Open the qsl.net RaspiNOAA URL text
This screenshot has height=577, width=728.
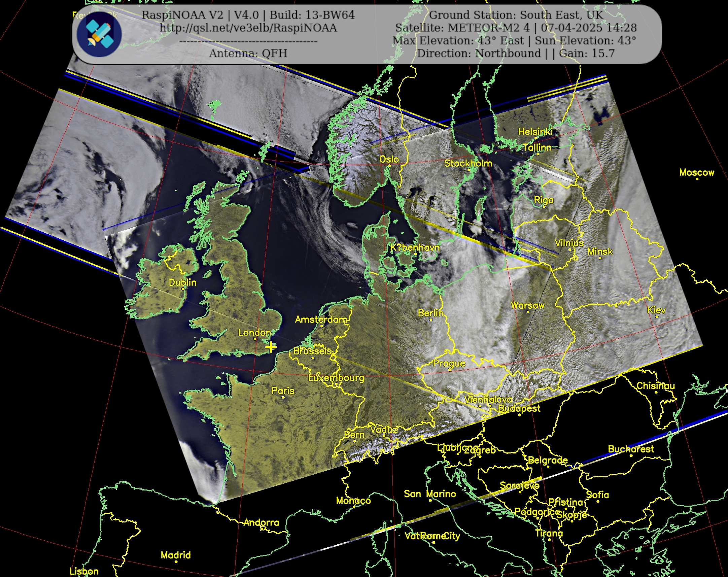tap(248, 28)
